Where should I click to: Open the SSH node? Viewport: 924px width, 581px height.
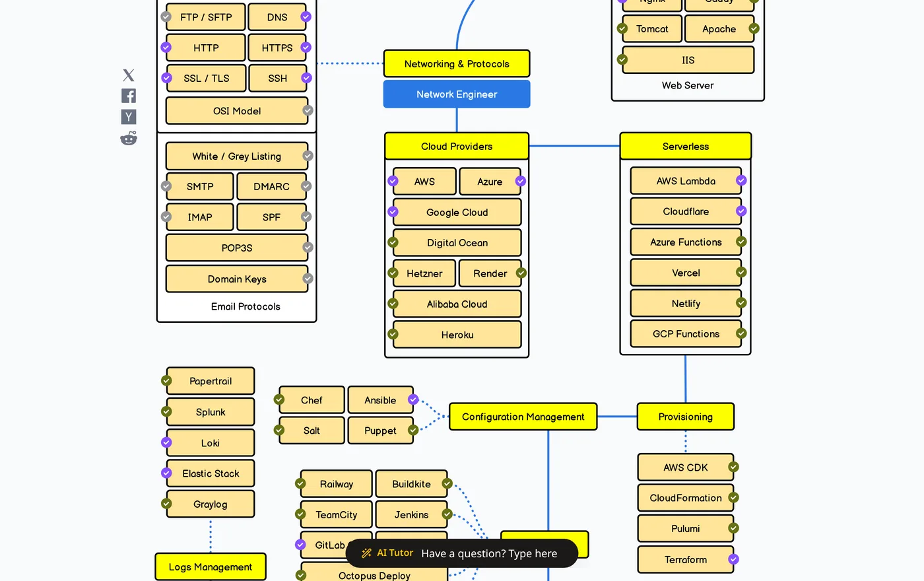(277, 78)
